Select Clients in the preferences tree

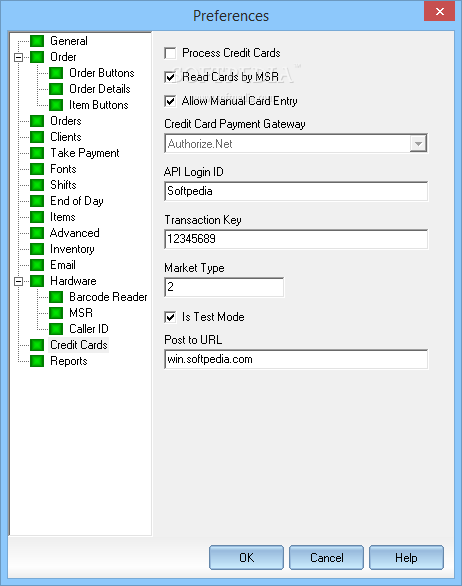coord(66,137)
